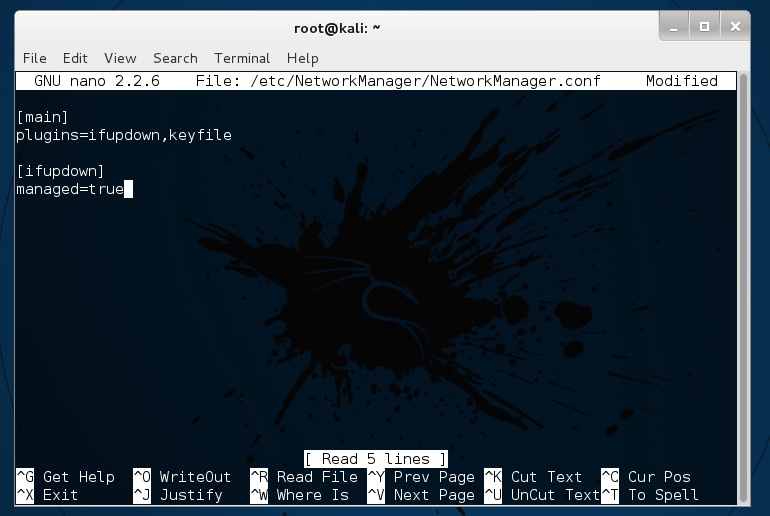Click the managed=true line

tap(69, 189)
